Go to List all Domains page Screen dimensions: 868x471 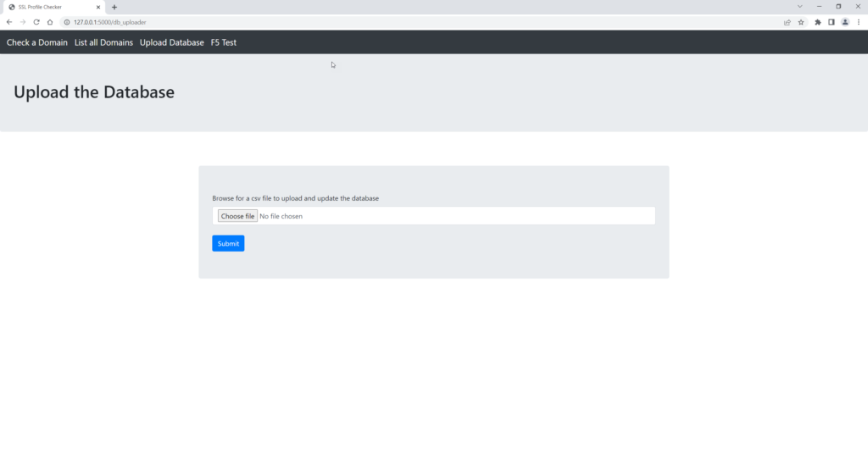[103, 42]
